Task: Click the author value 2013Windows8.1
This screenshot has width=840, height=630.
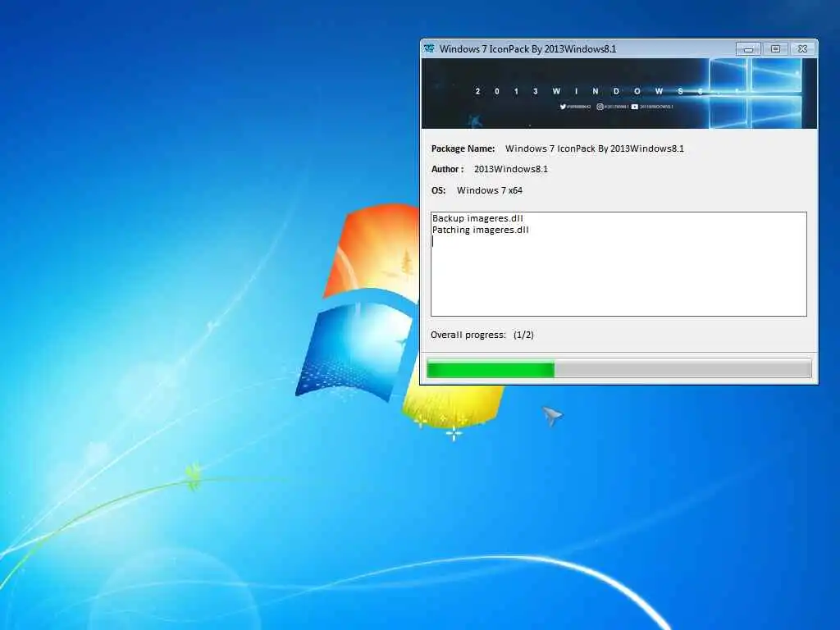Action: click(511, 169)
